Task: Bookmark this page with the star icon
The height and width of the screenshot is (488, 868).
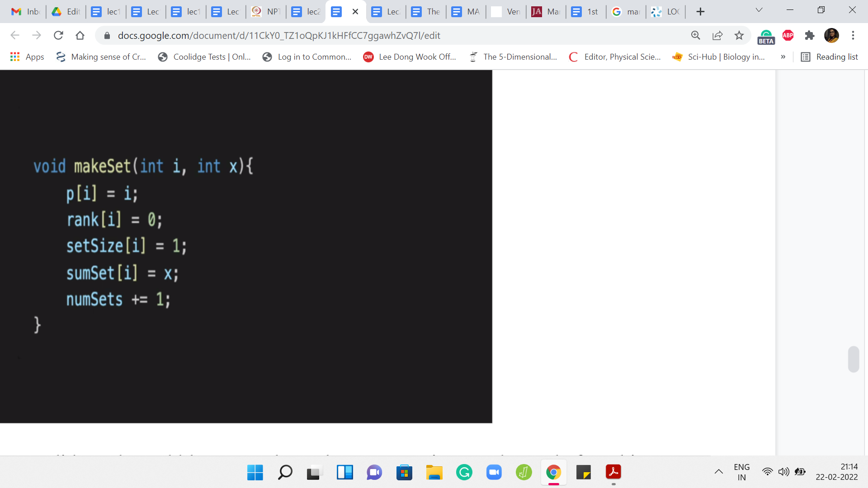Action: pos(739,35)
